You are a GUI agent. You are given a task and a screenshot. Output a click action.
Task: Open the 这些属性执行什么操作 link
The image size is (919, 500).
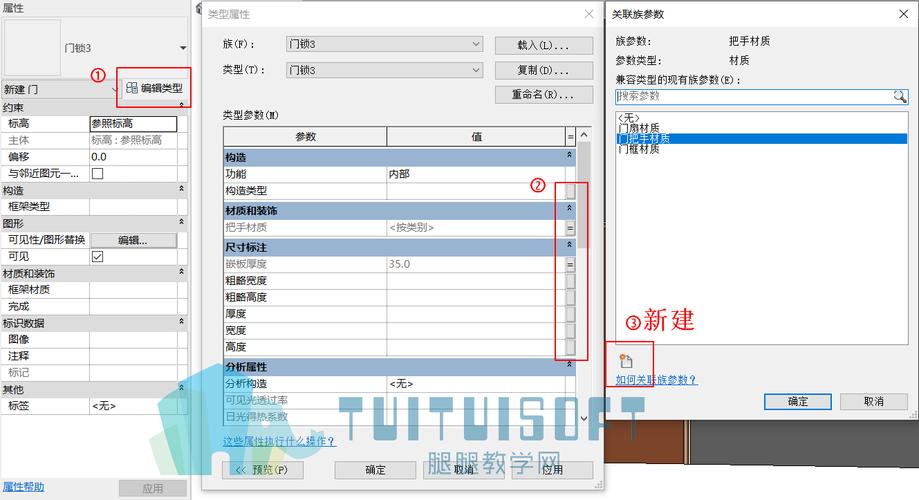(279, 441)
